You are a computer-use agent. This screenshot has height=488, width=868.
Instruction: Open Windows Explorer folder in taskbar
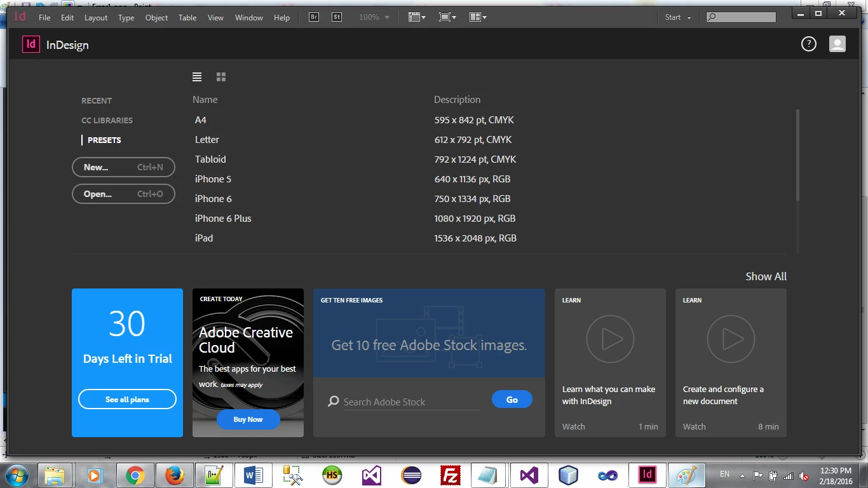pos(55,475)
